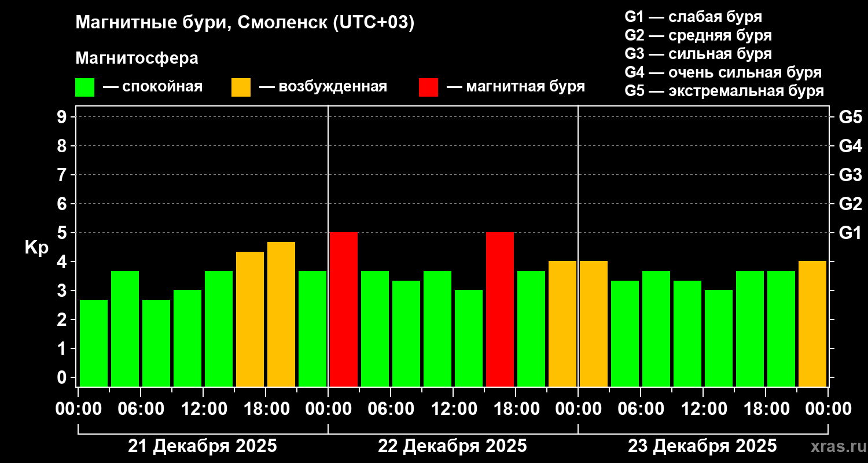Select the 21 Декабря 00:00–03:00 green bar
868x463 pixels.
click(x=94, y=343)
